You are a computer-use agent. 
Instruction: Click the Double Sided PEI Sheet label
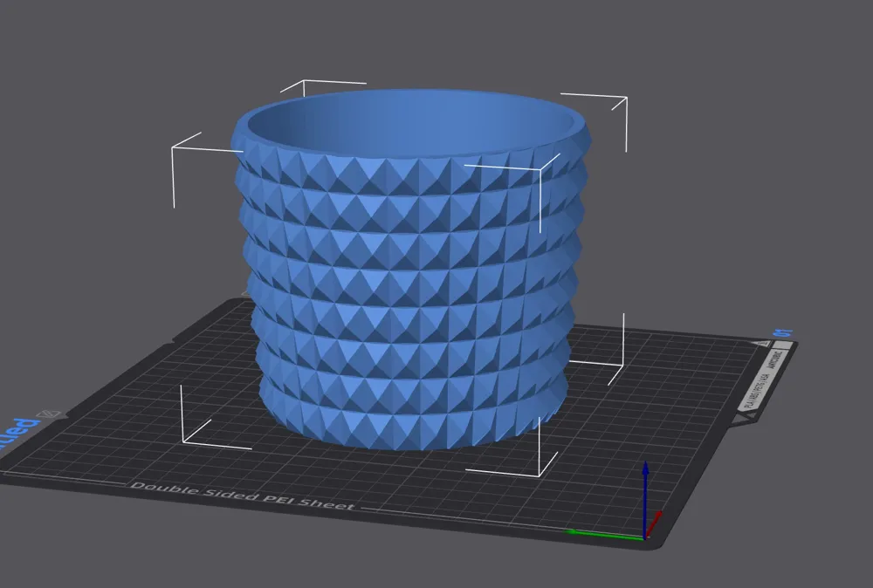242,496
